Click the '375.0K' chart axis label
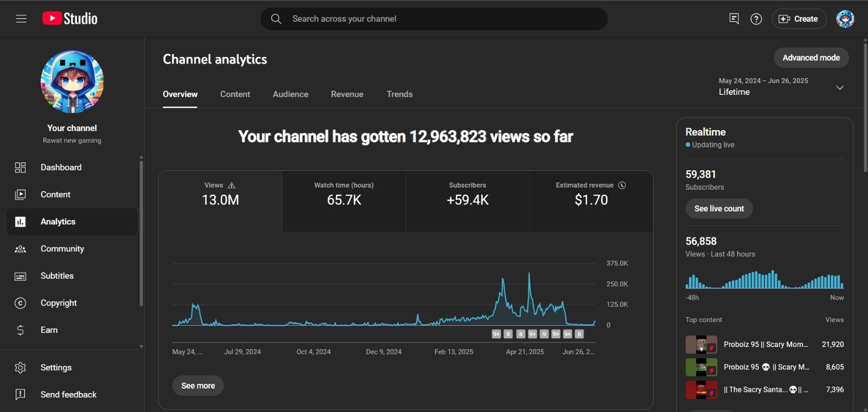 coord(617,263)
